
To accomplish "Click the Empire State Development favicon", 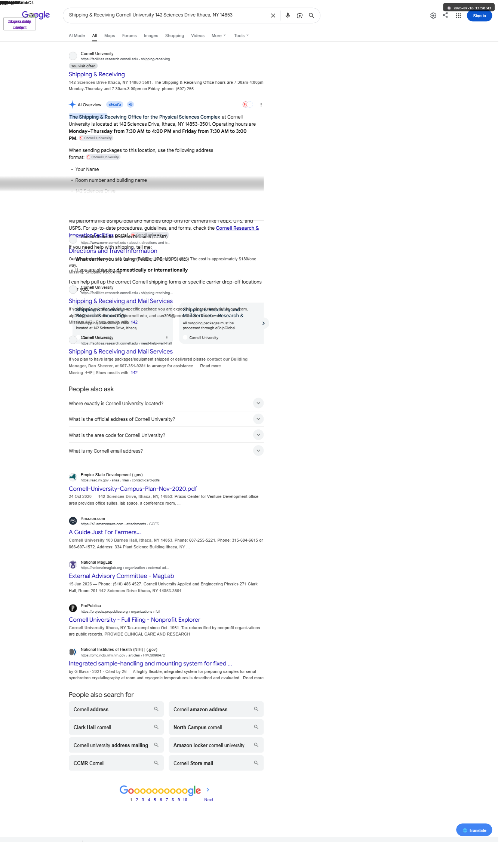I will click(x=73, y=477).
